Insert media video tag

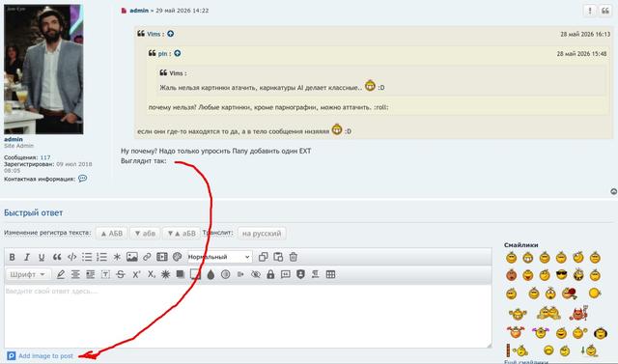[162, 257]
